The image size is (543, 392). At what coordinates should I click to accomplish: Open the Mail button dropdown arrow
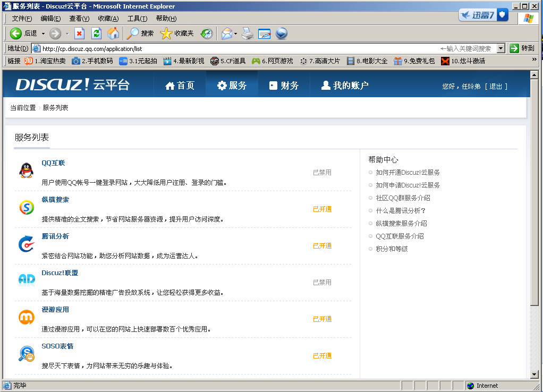pyautogui.click(x=235, y=33)
